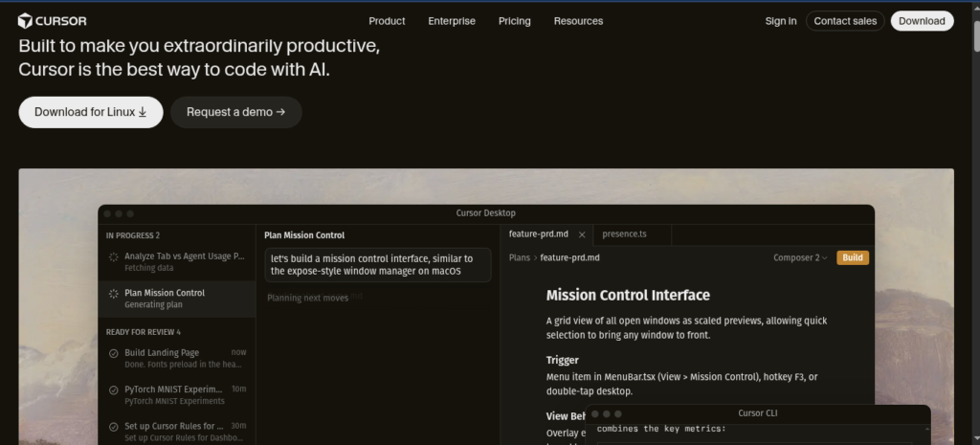This screenshot has width=980, height=445.
Task: Click checkmark icon next to Build Landing Page
Action: pyautogui.click(x=114, y=353)
